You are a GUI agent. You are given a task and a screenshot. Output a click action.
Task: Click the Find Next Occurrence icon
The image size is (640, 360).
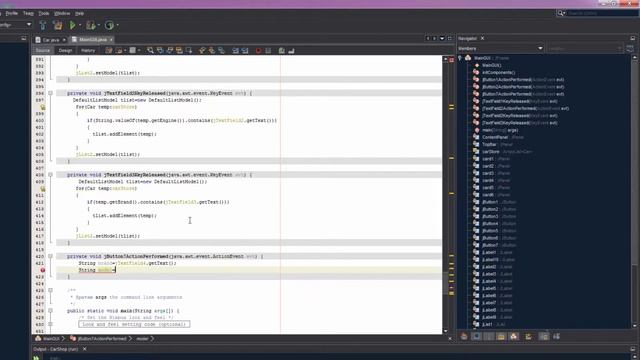(x=169, y=50)
